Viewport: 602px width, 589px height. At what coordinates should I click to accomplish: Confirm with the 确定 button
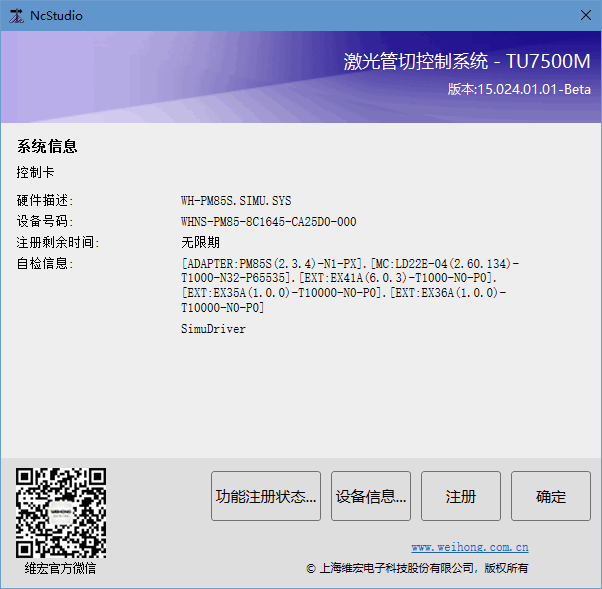pyautogui.click(x=551, y=496)
